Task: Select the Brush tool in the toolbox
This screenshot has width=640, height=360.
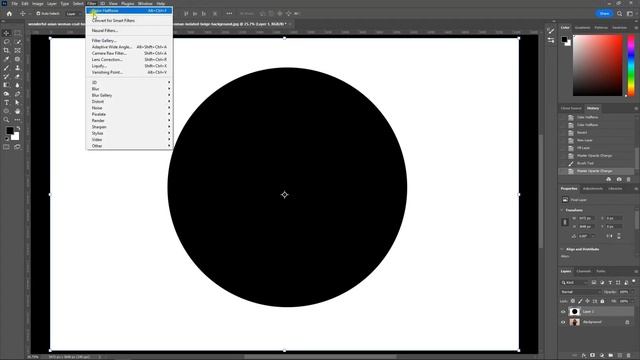Action: 6,68
